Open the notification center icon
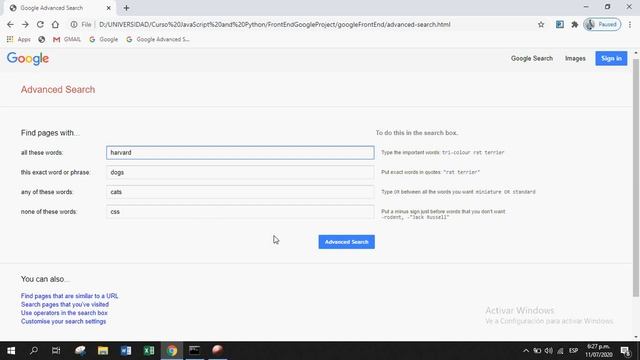The image size is (640, 360). coord(626,351)
